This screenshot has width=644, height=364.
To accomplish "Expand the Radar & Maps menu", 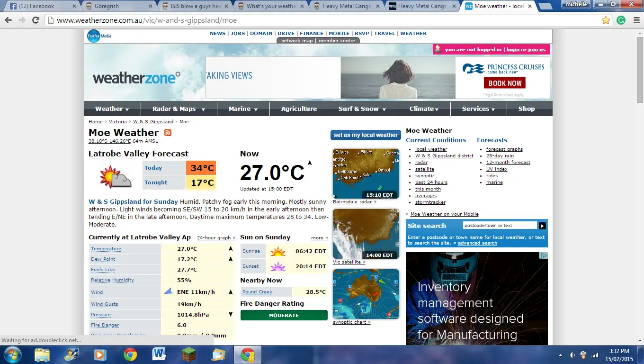I will pyautogui.click(x=179, y=109).
